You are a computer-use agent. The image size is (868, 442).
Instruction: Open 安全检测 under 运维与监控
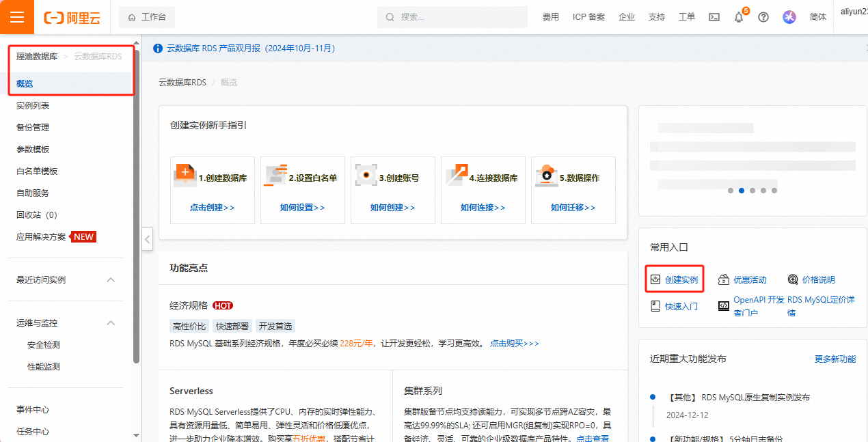point(44,345)
